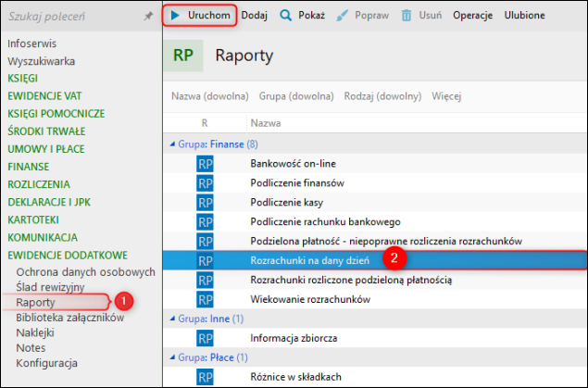Click RP icon beside Informacja zbiorcza
The width and height of the screenshot is (588, 388).
coord(205,338)
